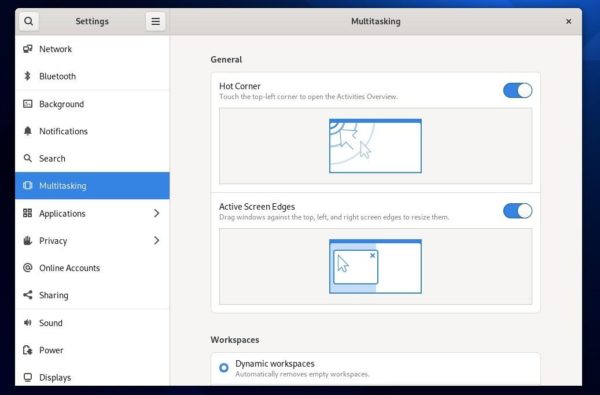Viewport: 600px width, 395px height.
Task: Click the Network icon in sidebar
Action: coord(28,49)
